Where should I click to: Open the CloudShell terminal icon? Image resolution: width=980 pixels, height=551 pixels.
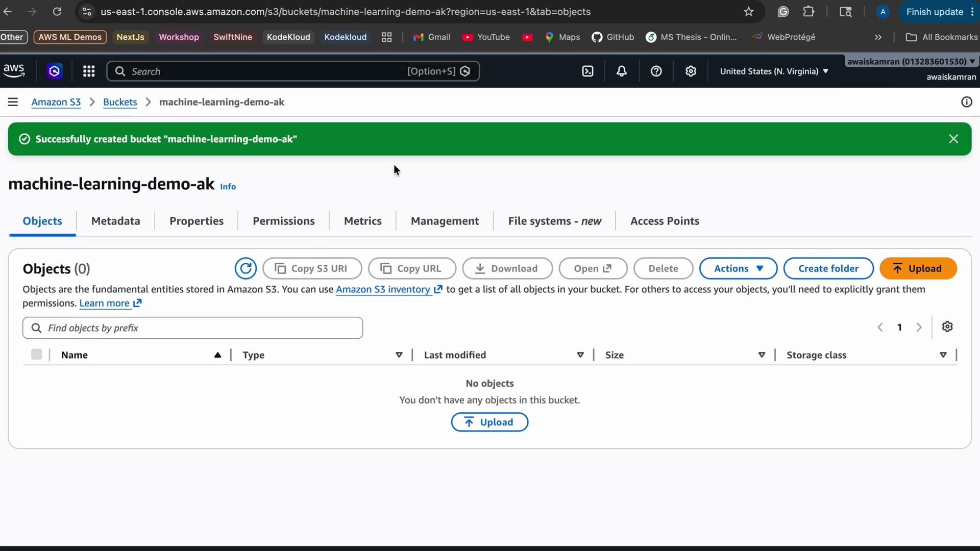[x=587, y=71]
